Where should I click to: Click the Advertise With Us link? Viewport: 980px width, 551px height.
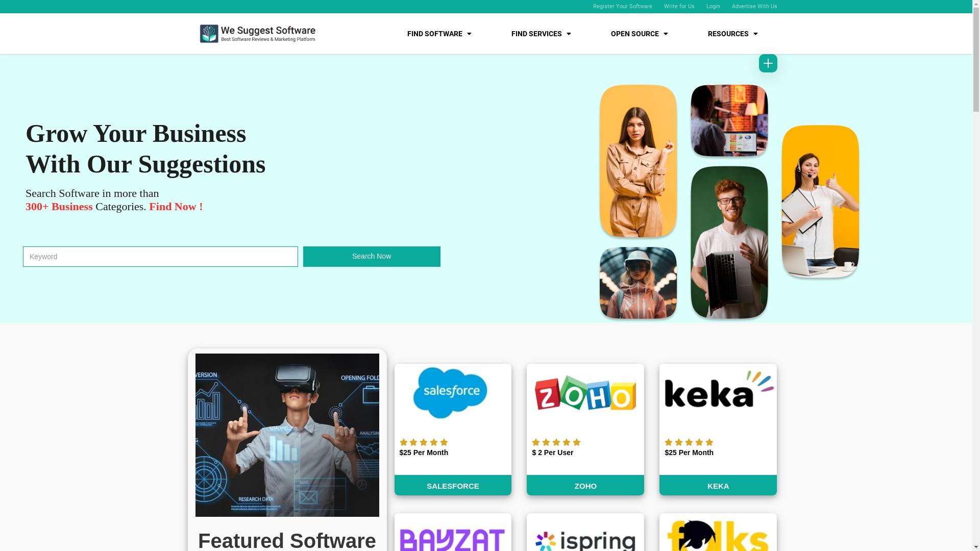pyautogui.click(x=754, y=6)
